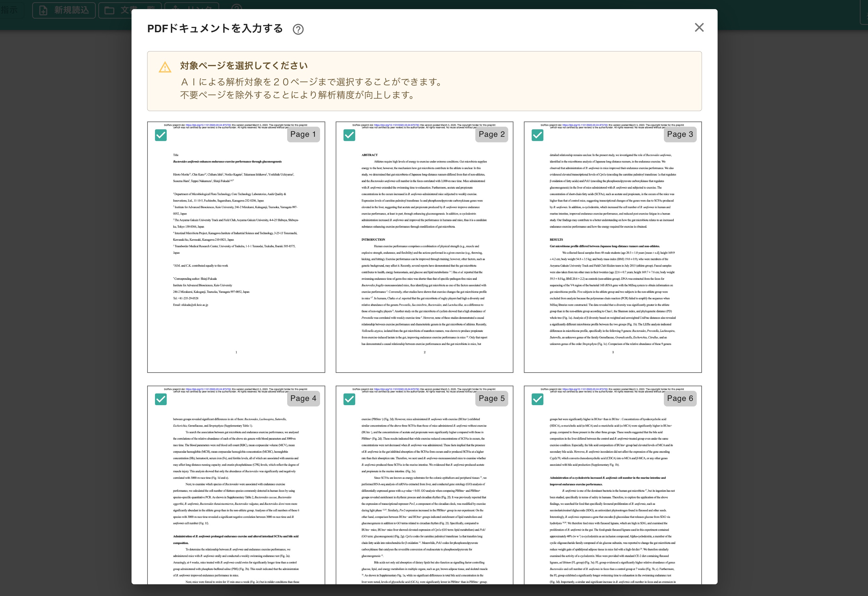Viewport: 868px width, 596px height.
Task: Click the "Page 3" label badge
Action: [680, 134]
